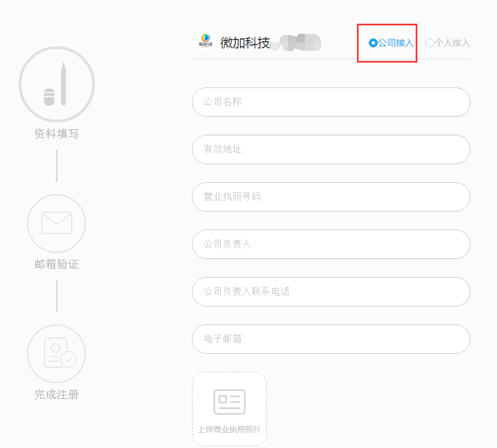497x448 pixels.
Task: Click the 完成注册 step label
Action: click(x=56, y=394)
